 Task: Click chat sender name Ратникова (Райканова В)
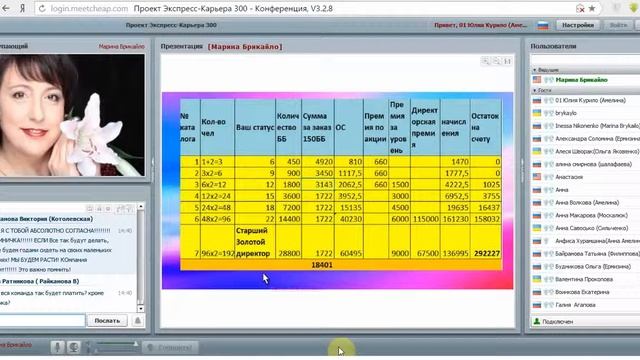coord(40,282)
